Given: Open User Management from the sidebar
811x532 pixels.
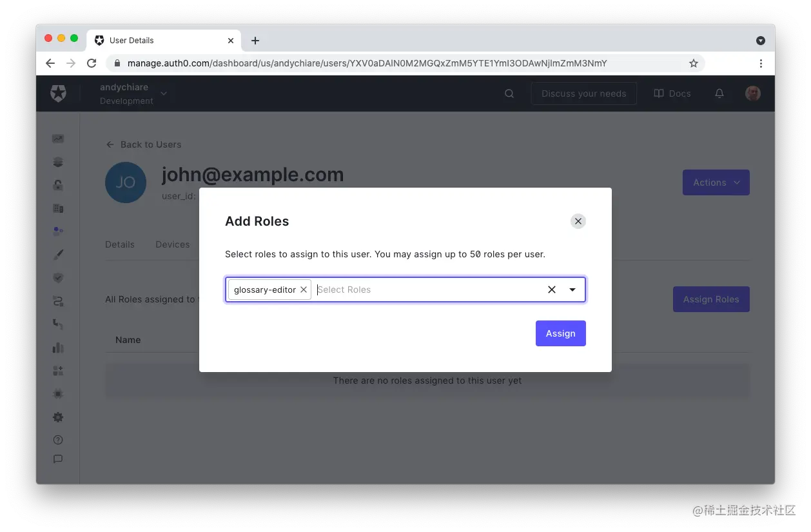Looking at the screenshot, I should click(x=58, y=231).
